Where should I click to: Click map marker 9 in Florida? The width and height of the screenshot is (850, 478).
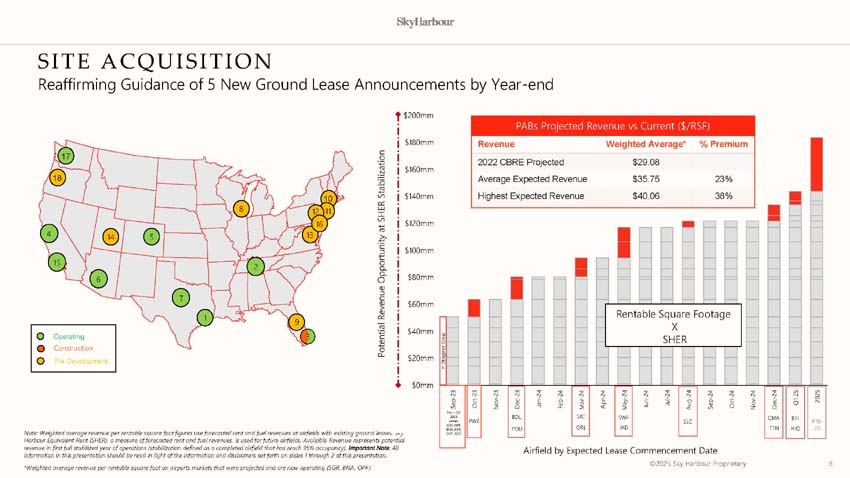click(297, 321)
